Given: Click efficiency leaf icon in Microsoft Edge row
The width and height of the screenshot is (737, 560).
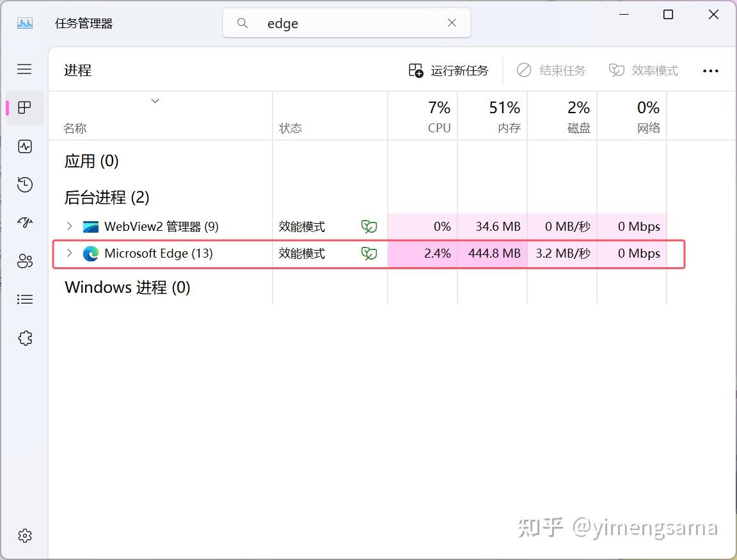Looking at the screenshot, I should 369,254.
